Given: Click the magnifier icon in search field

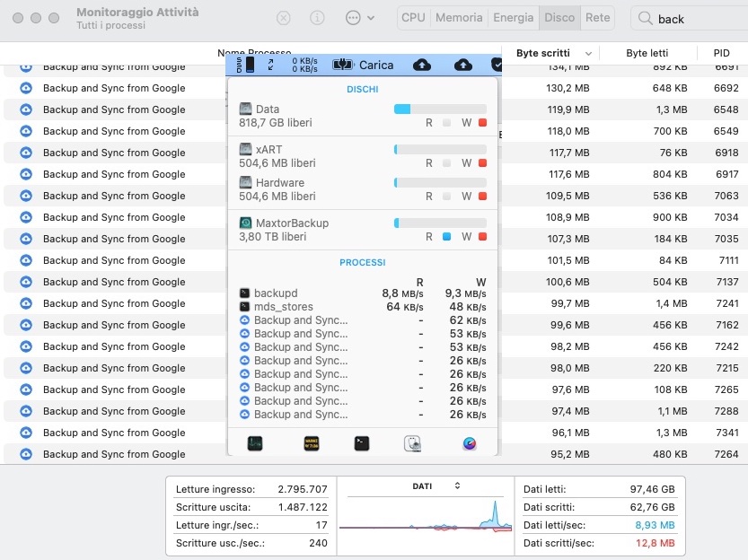Looking at the screenshot, I should (645, 18).
